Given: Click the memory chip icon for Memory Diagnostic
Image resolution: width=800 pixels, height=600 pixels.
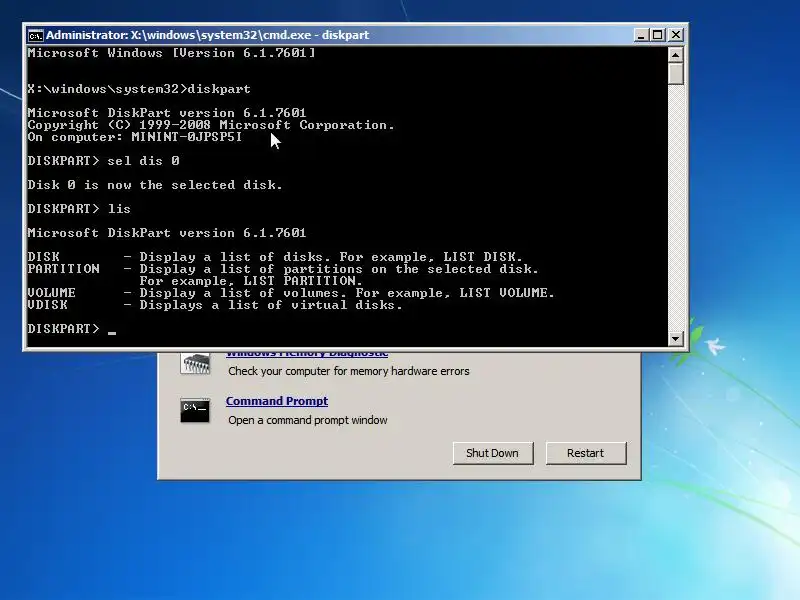Looking at the screenshot, I should pyautogui.click(x=195, y=364).
